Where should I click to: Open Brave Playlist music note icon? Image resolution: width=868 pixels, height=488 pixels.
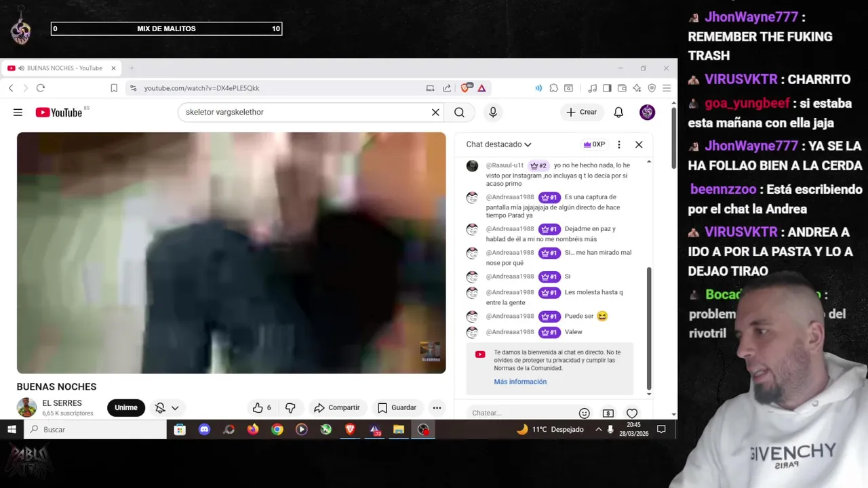coord(592,88)
